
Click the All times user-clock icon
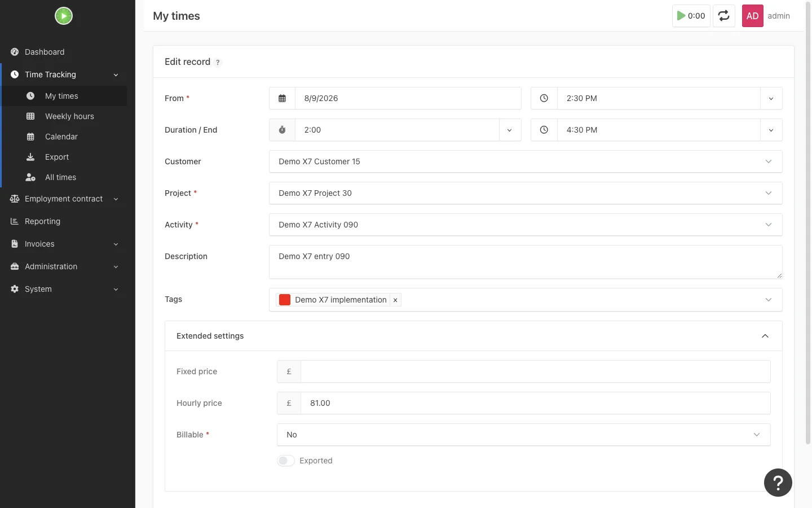click(x=30, y=177)
